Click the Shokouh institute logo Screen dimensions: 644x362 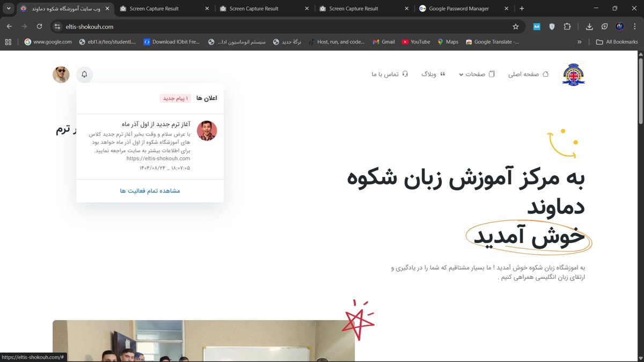click(573, 75)
